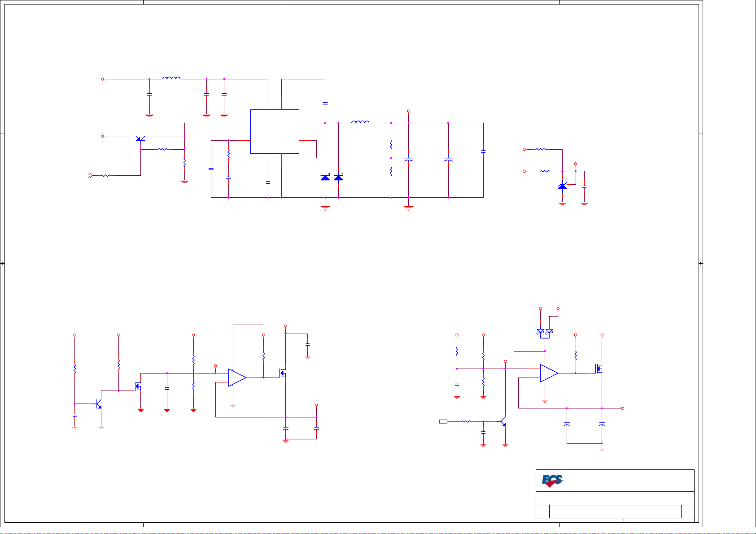Select the PNP transistor left of the IC
Viewport: 756px width, 534px height.
(x=140, y=139)
